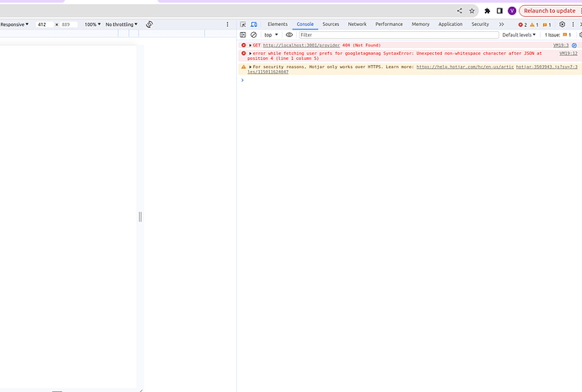This screenshot has width=582, height=392.
Task: Open device toolbar more options menu
Action: click(x=228, y=24)
